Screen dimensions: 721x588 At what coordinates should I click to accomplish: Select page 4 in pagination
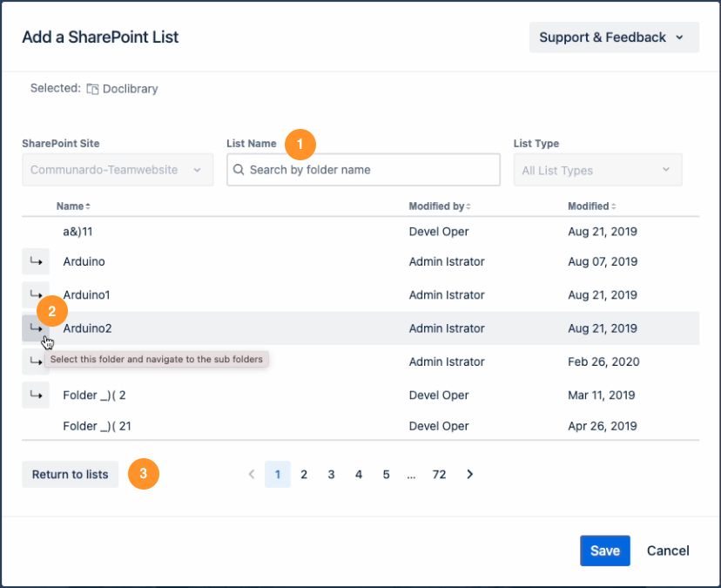(359, 475)
